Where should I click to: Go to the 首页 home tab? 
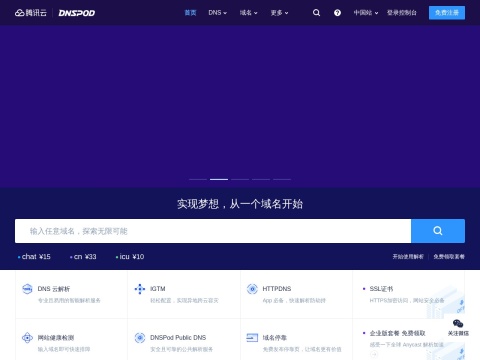click(x=190, y=13)
